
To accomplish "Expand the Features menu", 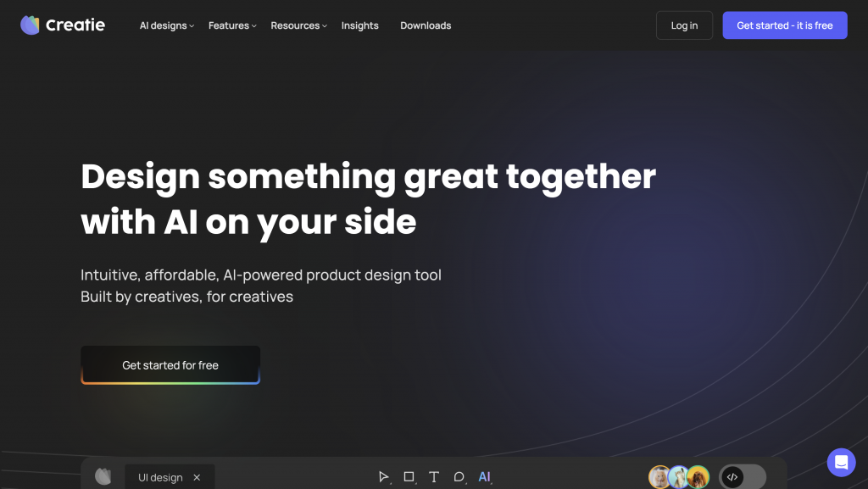I will click(232, 25).
